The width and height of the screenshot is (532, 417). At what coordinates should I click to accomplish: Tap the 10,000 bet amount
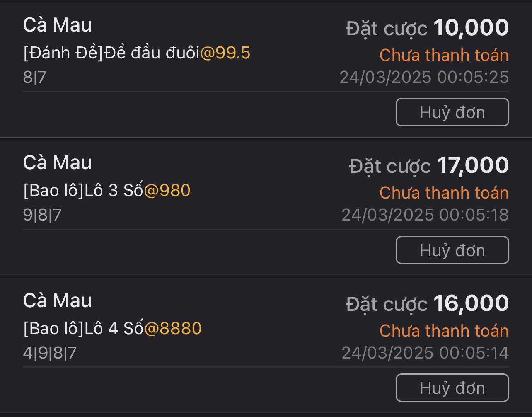point(471,28)
